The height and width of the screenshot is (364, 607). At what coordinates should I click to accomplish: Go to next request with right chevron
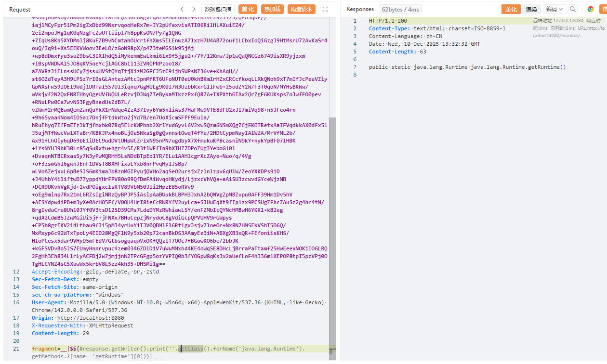pos(194,9)
